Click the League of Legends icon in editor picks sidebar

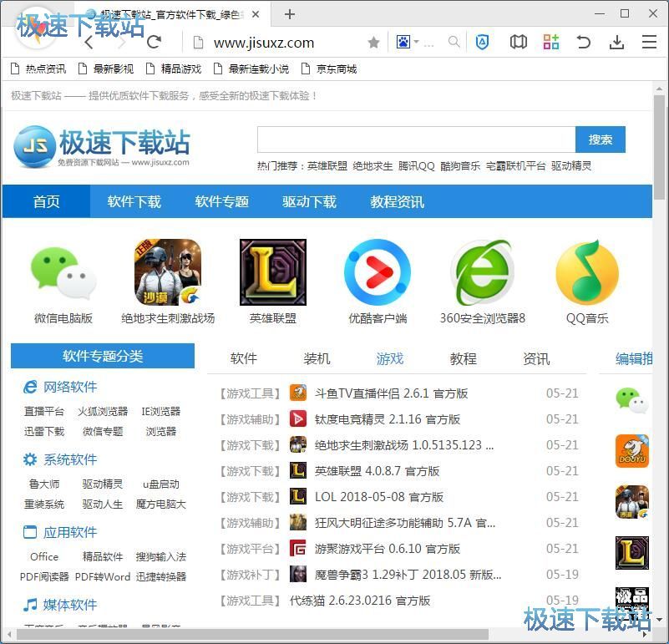click(632, 553)
